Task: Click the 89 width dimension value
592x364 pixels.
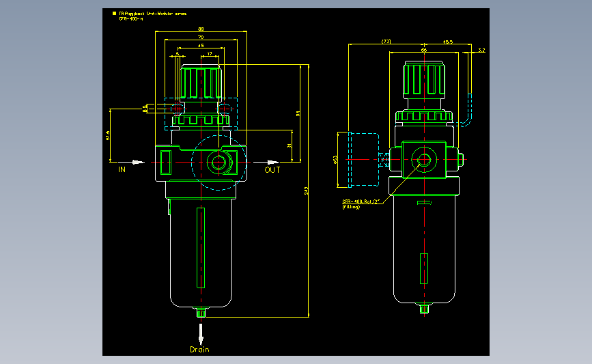Action: (x=201, y=29)
